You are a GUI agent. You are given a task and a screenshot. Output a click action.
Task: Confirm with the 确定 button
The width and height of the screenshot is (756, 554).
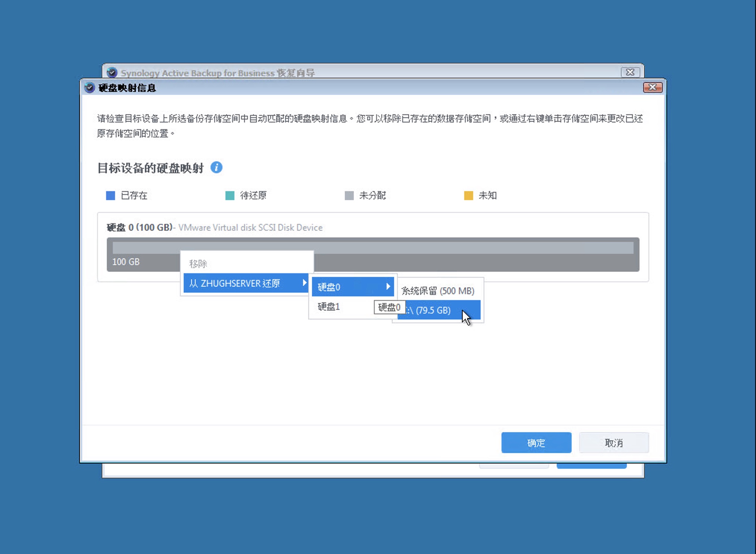point(536,443)
